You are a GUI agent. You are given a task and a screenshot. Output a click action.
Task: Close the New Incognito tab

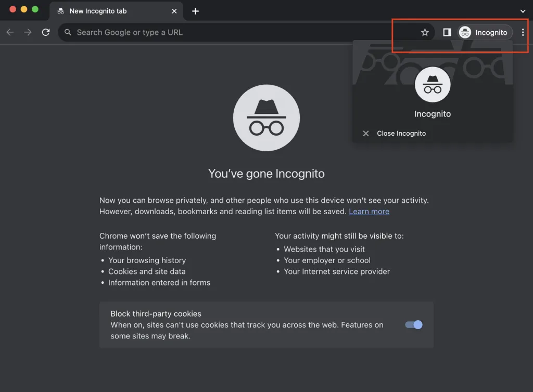point(174,11)
